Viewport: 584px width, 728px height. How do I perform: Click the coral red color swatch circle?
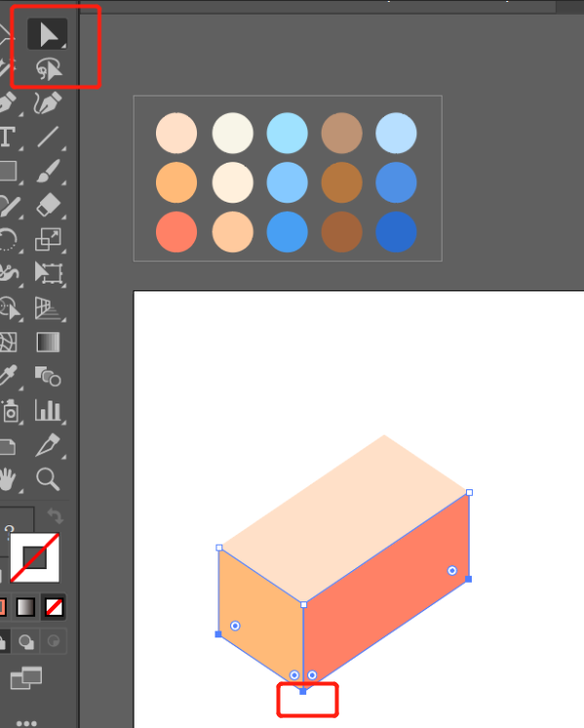coord(176,232)
